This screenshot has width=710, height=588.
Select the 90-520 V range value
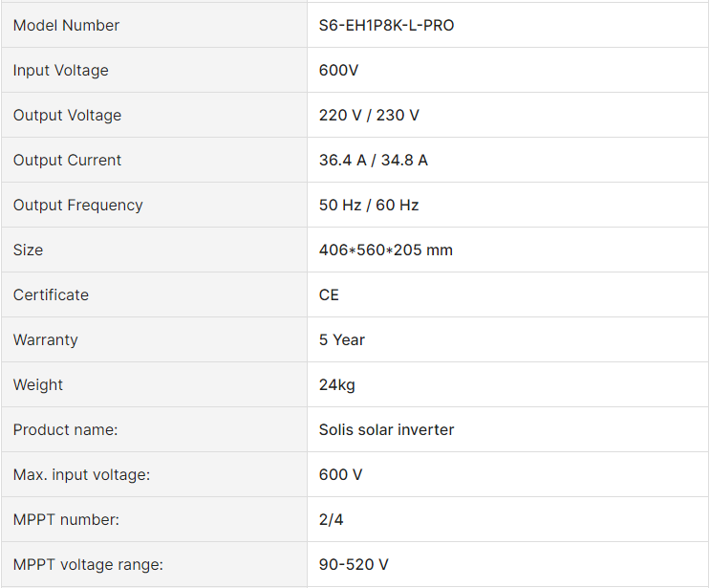tap(354, 564)
